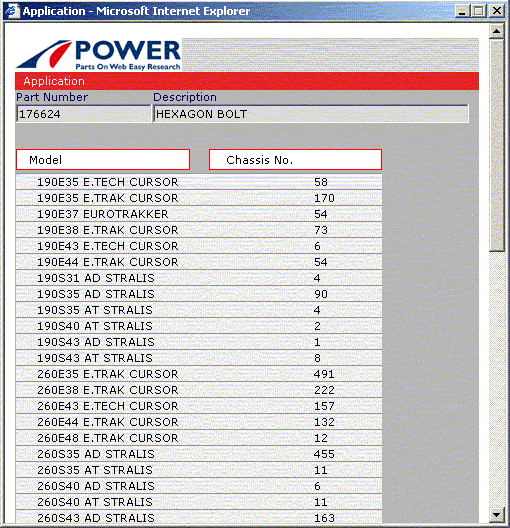Select the 190E37 EUROTRAKKER row

pos(199,214)
